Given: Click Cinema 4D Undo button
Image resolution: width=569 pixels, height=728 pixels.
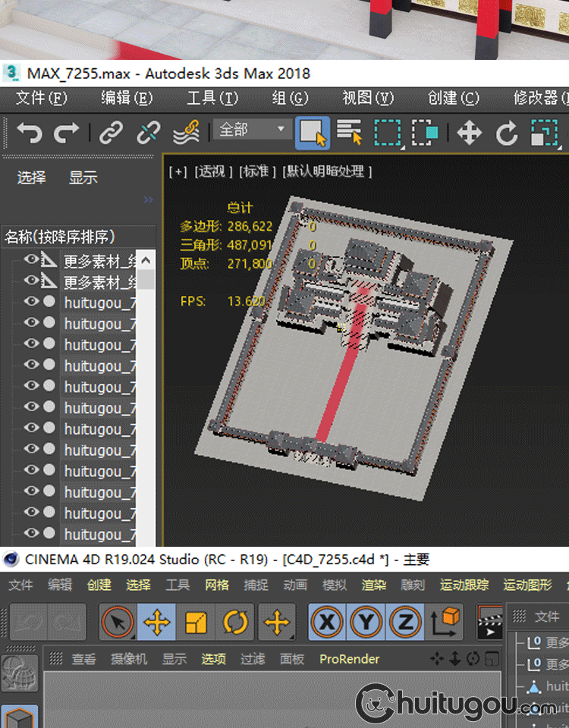Looking at the screenshot, I should pos(29,622).
